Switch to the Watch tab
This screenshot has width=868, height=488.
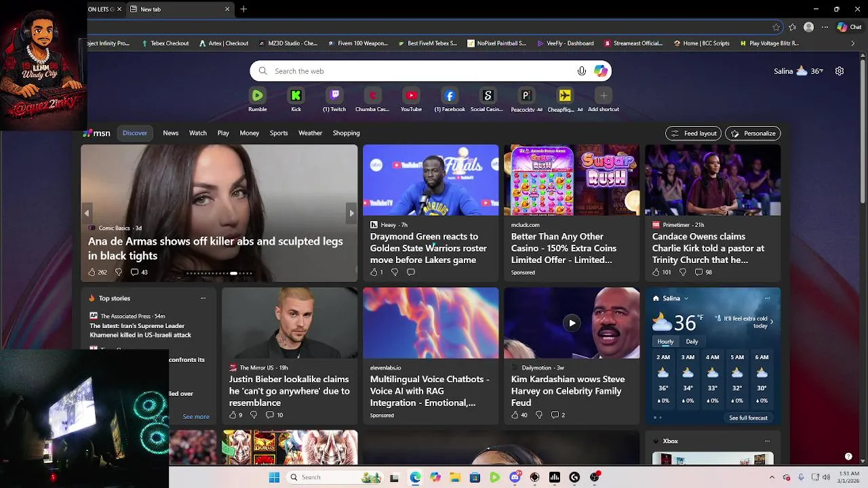[198, 133]
